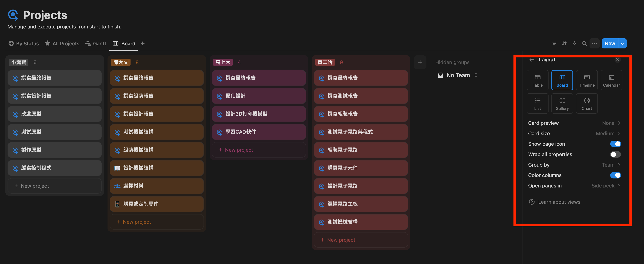
Task: Turn off Color columns toggle
Action: (615, 175)
